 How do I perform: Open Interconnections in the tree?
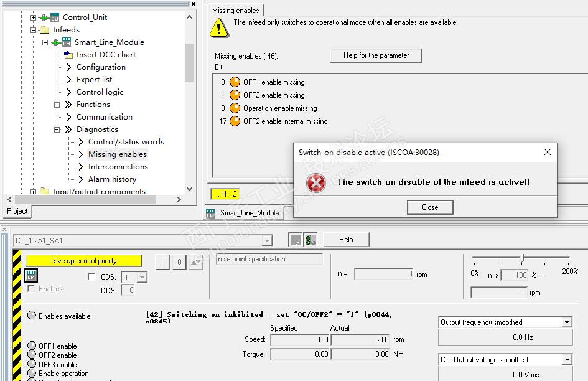coord(118,167)
